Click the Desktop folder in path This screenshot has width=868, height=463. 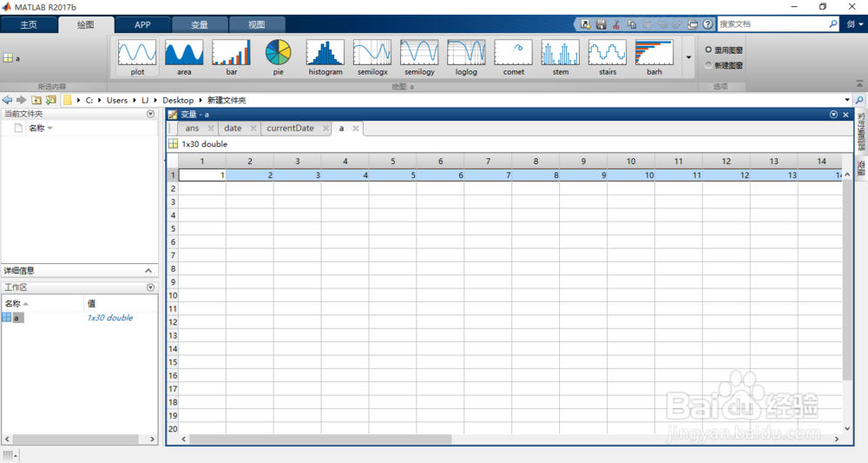click(178, 100)
